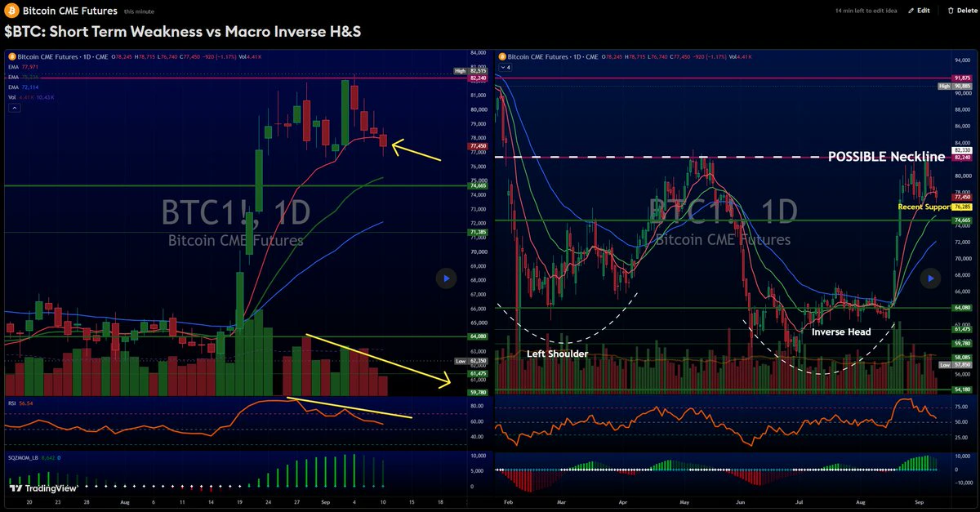Click the 58,085 price label in right chart
980x512 pixels.
click(960, 358)
